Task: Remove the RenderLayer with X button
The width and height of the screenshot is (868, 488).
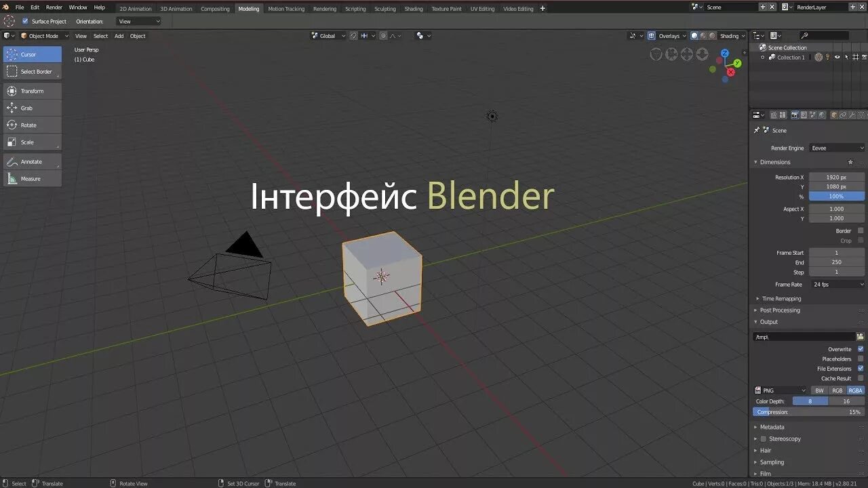Action: coord(862,7)
